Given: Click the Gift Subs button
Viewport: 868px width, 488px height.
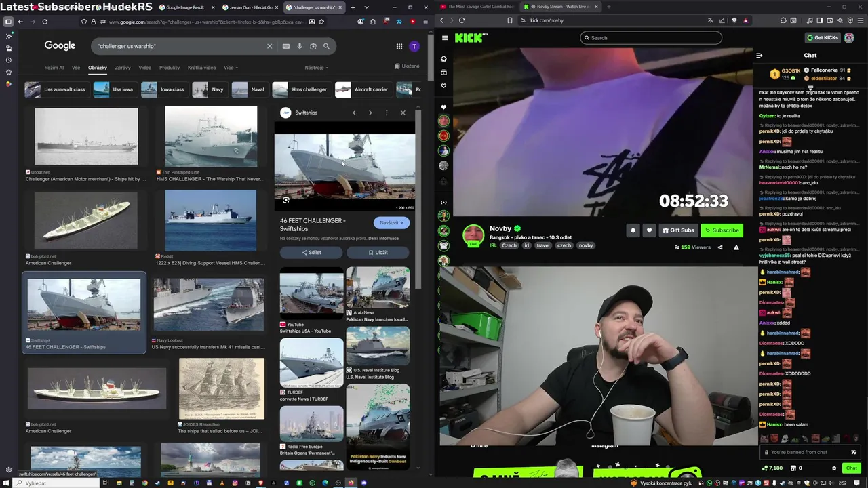Looking at the screenshot, I should coord(678,230).
